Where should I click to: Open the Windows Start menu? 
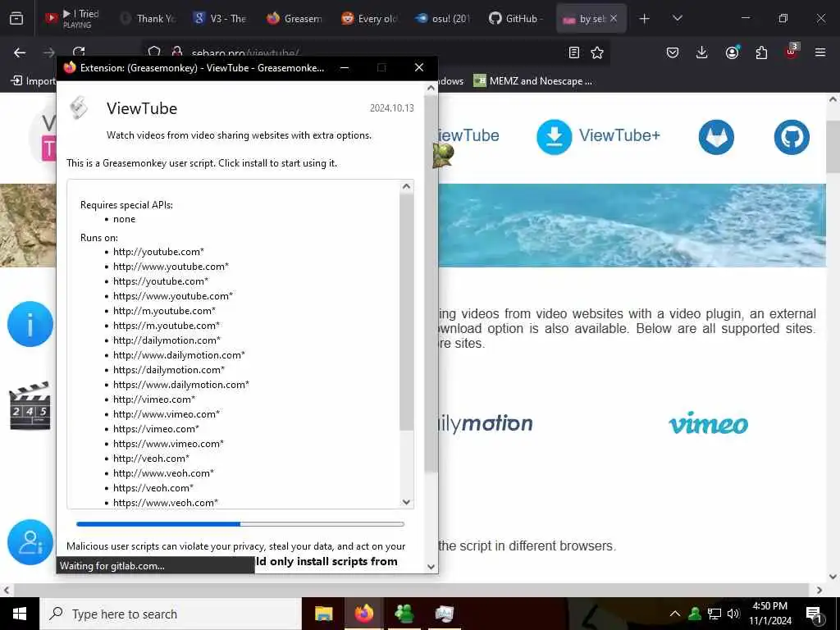[20, 614]
